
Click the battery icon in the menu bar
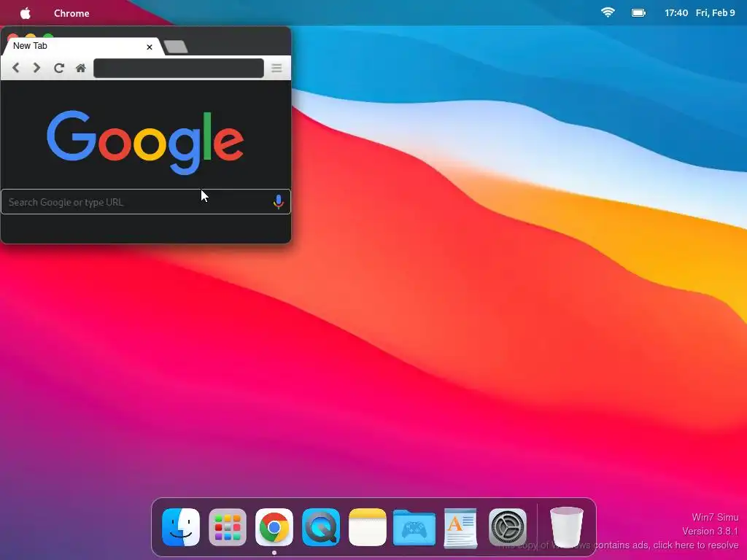coord(638,13)
